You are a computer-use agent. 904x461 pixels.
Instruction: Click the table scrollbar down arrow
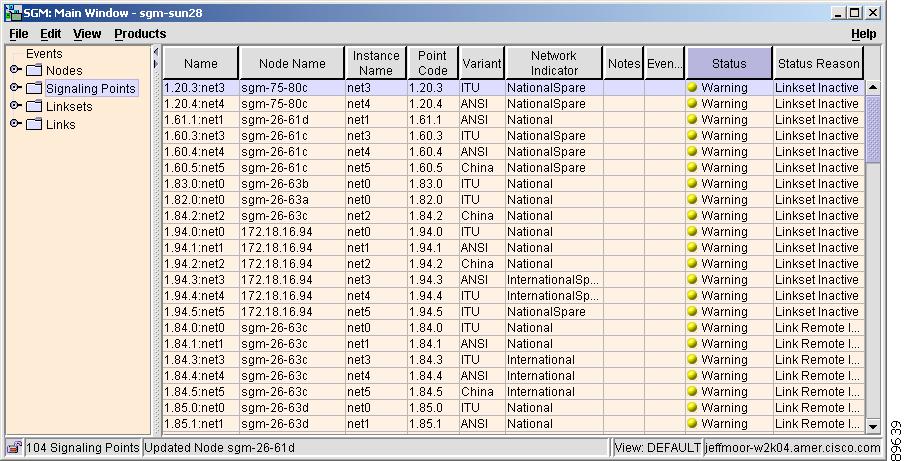pyautogui.click(x=873, y=427)
